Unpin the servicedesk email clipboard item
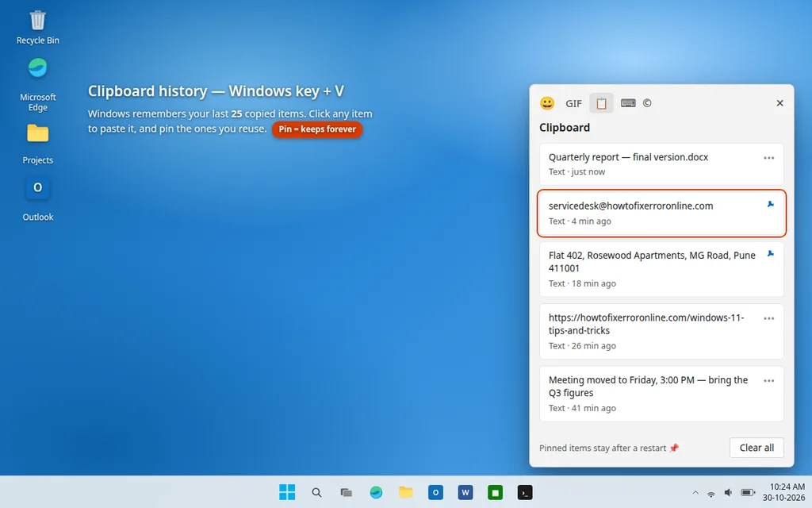This screenshot has height=508, width=812. 770,204
